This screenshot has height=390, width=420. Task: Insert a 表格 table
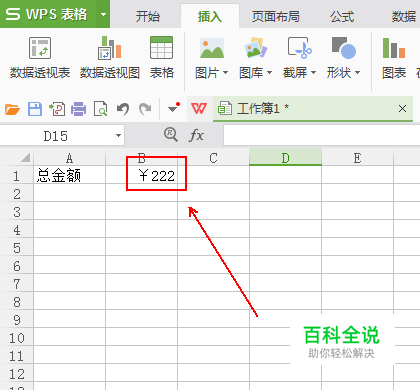tap(162, 58)
